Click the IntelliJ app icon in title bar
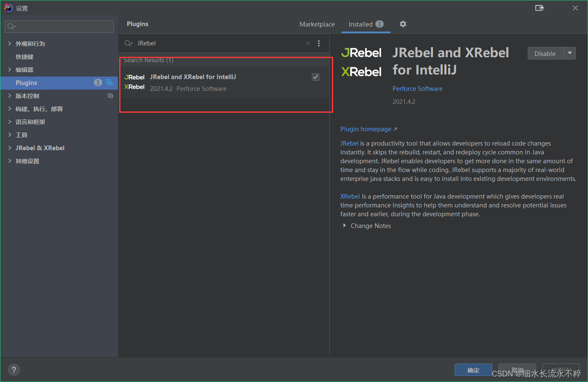The image size is (588, 382). click(x=8, y=8)
